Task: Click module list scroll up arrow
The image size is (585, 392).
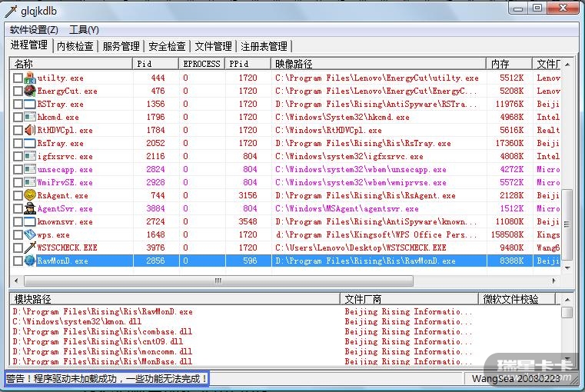Action: (567, 300)
